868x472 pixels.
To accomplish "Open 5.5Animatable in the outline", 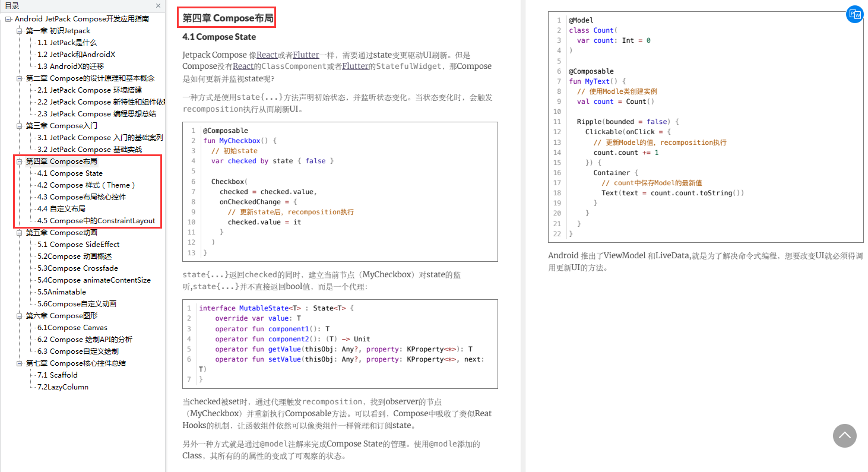I will coord(62,292).
